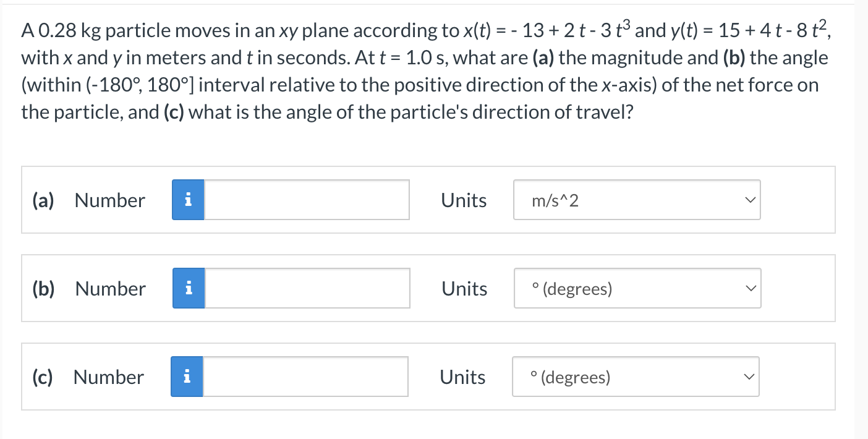The width and height of the screenshot is (868, 439).
Task: Open the degrees units dropdown for part (b)
Action: click(637, 288)
